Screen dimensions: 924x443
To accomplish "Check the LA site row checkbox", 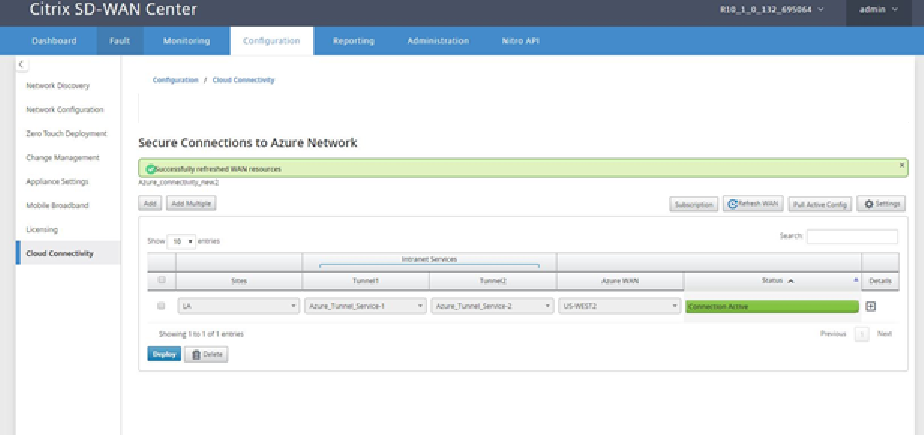I will click(x=161, y=306).
